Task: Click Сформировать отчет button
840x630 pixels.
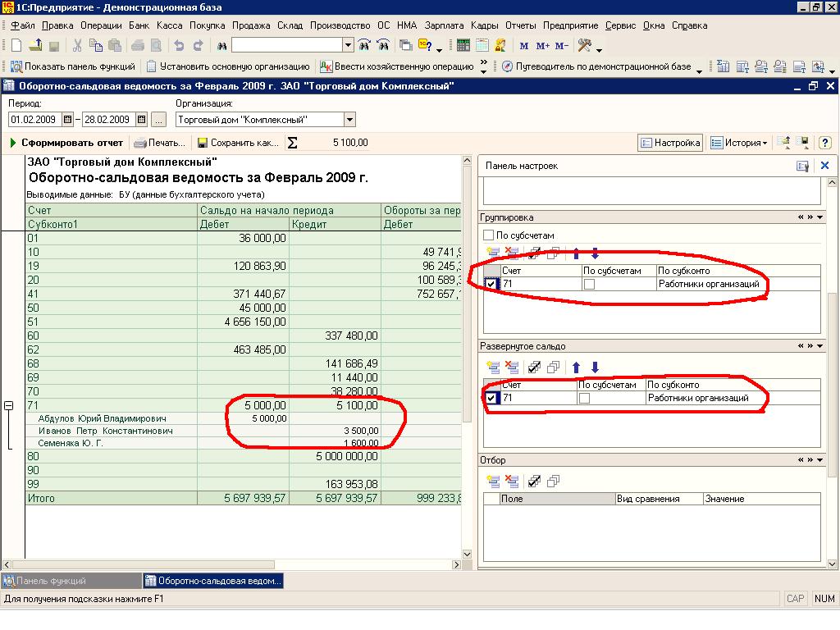Action: pos(66,143)
